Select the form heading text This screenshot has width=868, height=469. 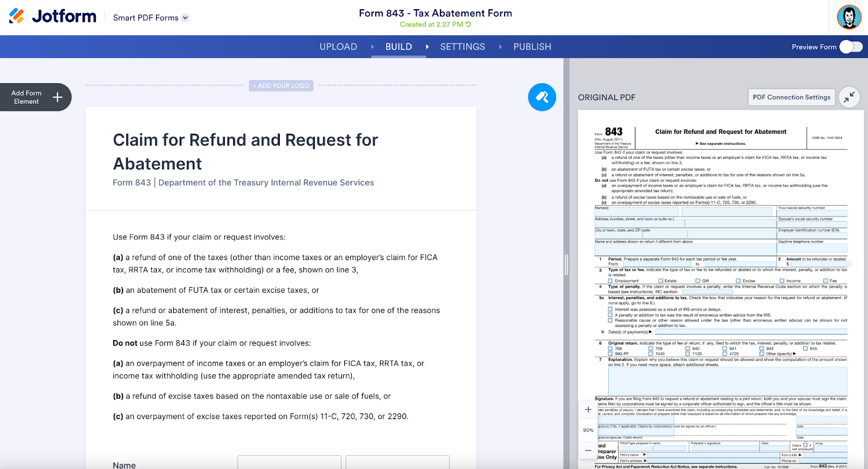(x=245, y=151)
